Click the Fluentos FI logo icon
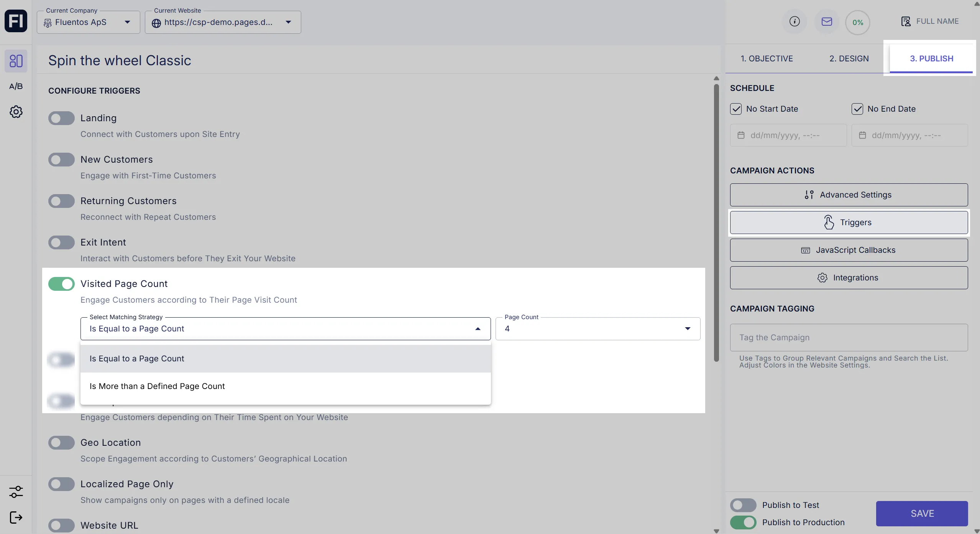The image size is (980, 534). tap(16, 21)
